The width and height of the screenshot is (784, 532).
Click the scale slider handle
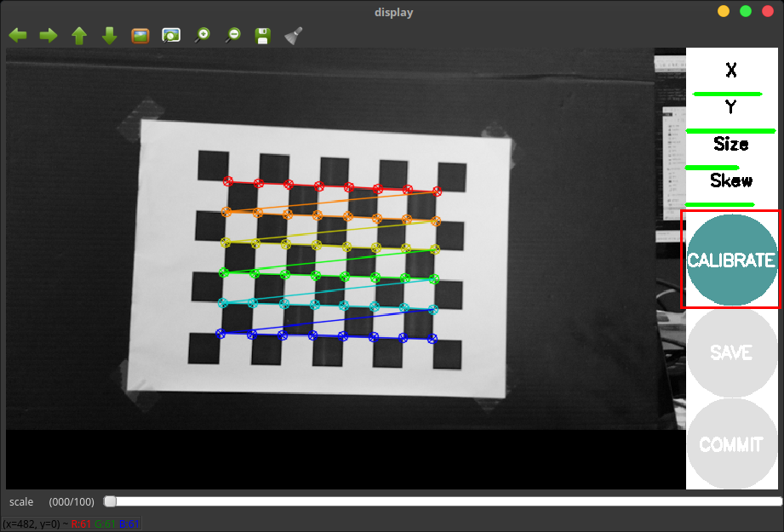[x=110, y=501]
